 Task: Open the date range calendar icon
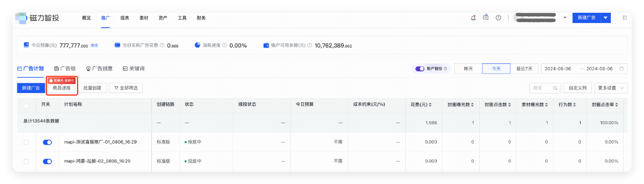point(621,68)
